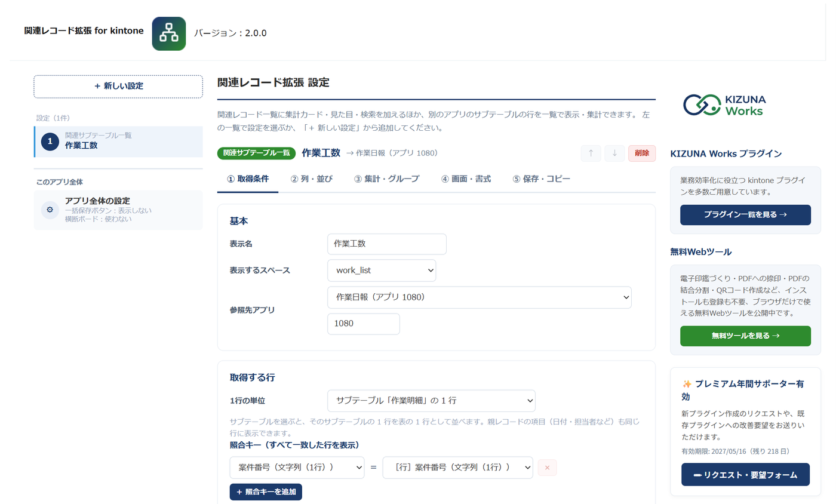Click the KIZUNA Works プラグイン heading
This screenshot has width=836, height=504.
(726, 153)
